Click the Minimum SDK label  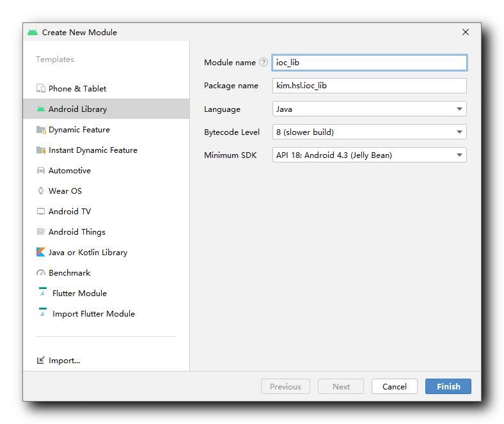tap(230, 155)
